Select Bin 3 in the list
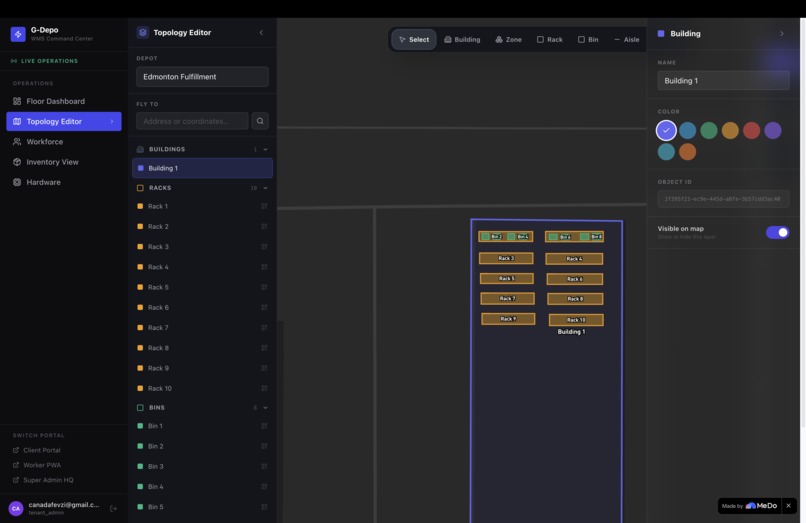The height and width of the screenshot is (523, 806). [x=202, y=466]
